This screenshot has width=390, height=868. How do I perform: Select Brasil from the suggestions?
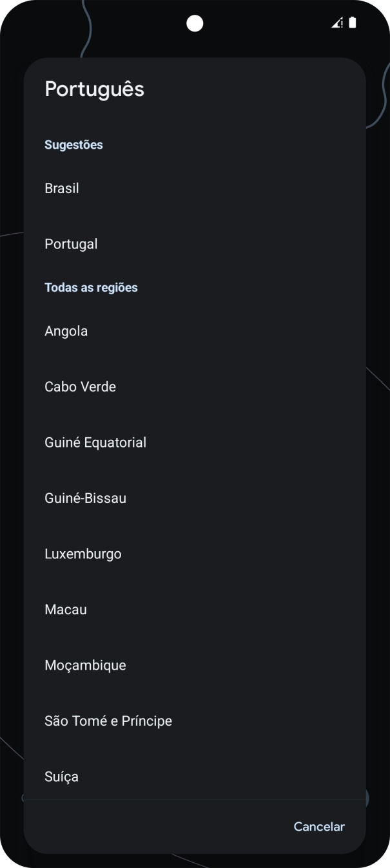click(61, 188)
